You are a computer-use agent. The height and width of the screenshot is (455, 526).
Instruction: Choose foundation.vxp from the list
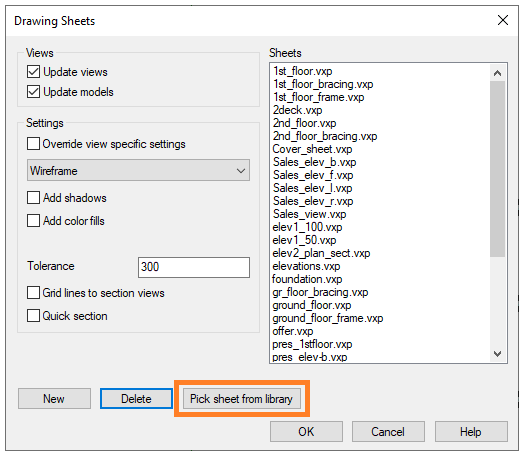[x=307, y=279]
